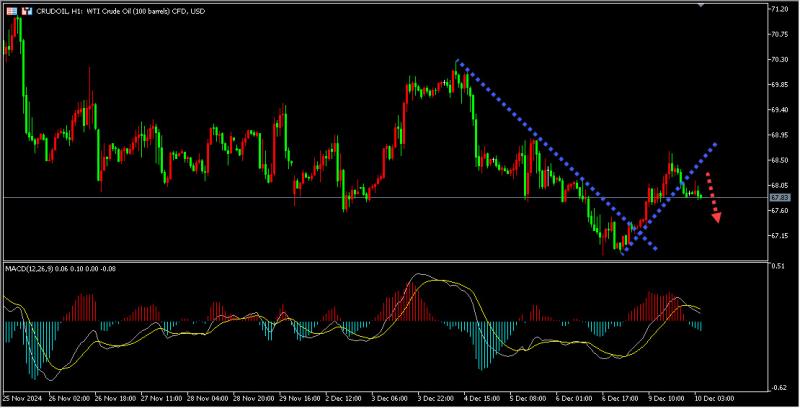Image resolution: width=800 pixels, height=408 pixels.
Task: Click the 71.20 price scale label
Action: click(x=780, y=9)
